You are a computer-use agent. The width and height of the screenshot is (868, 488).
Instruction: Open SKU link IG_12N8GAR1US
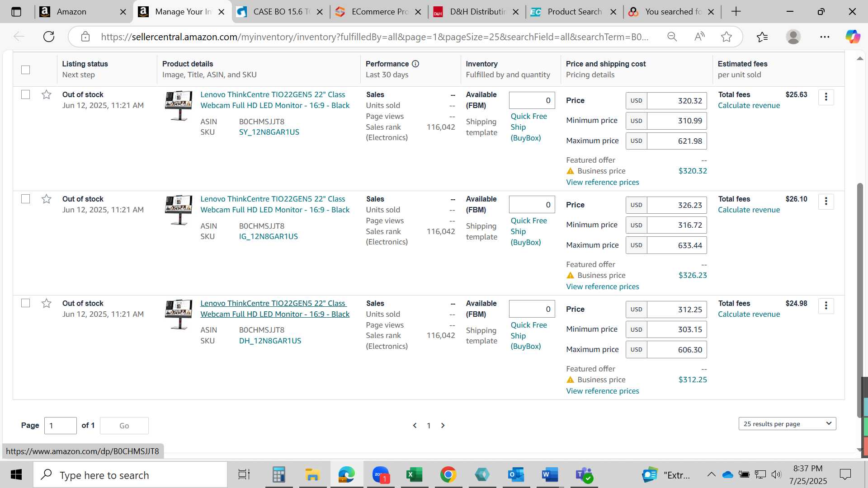(269, 236)
